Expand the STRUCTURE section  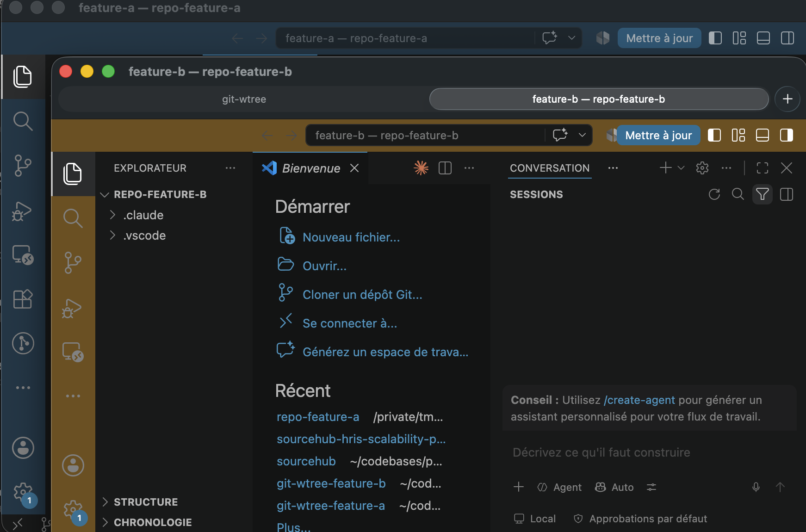click(x=146, y=502)
